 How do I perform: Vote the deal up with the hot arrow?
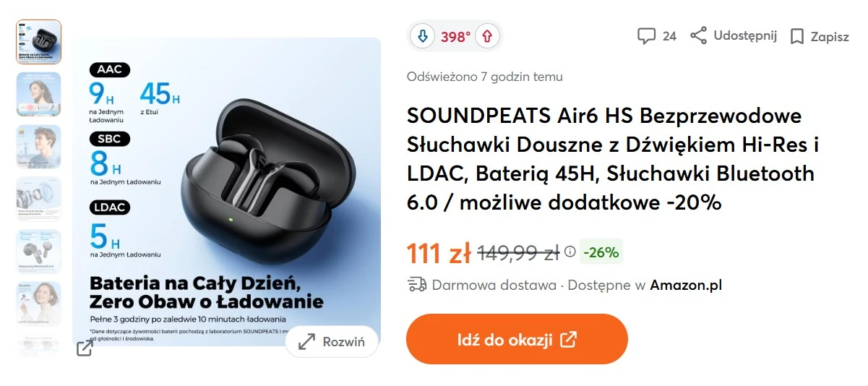pos(487,36)
